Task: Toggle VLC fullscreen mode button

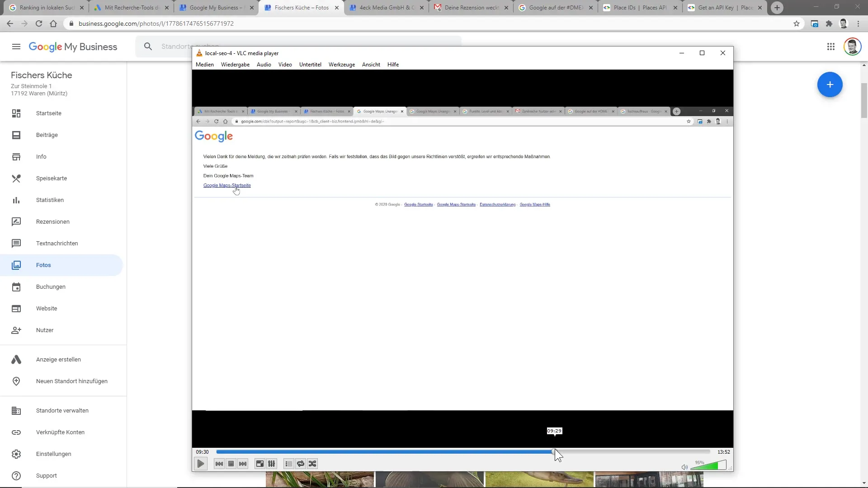Action: click(260, 464)
